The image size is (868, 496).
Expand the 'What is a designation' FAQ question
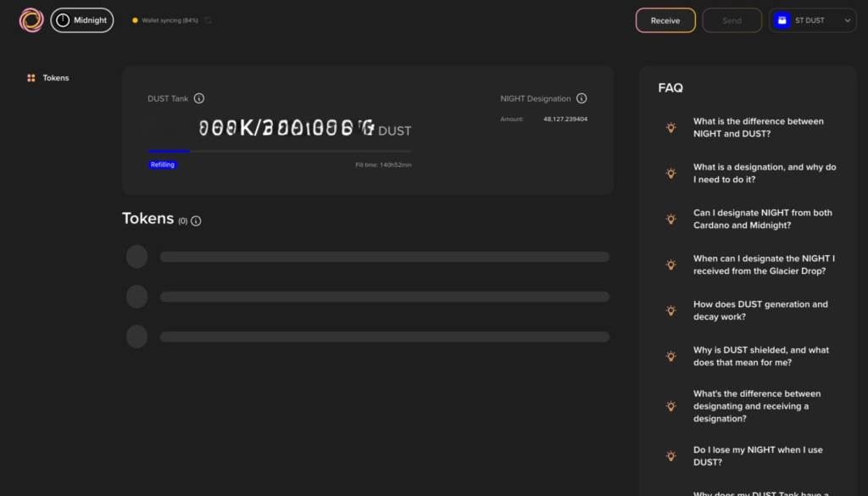pyautogui.click(x=764, y=174)
